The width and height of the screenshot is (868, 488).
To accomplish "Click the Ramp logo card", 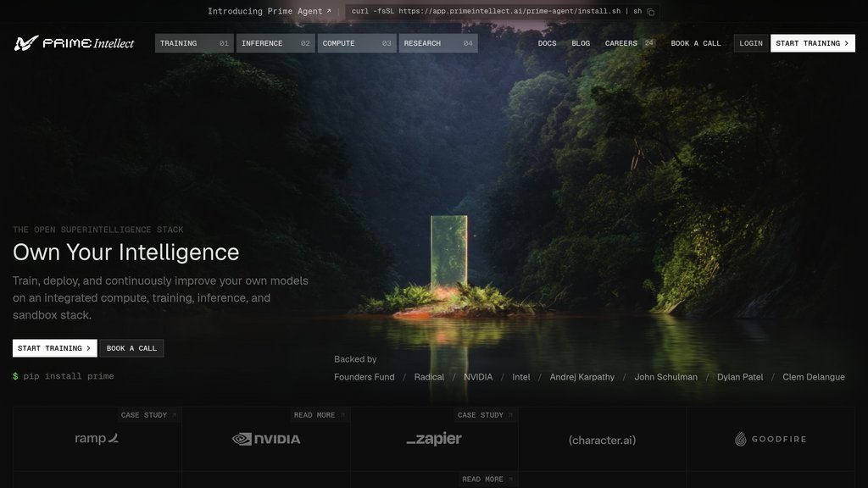I will click(97, 440).
